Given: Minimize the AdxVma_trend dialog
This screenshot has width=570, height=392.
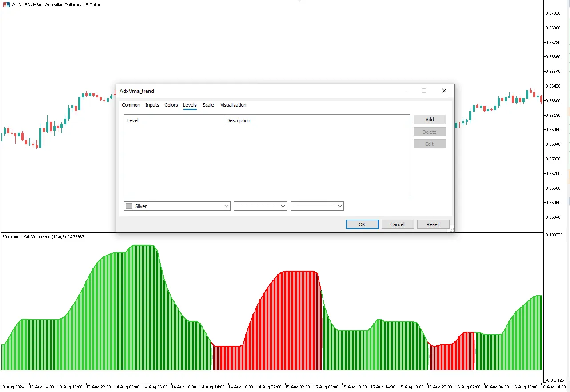Looking at the screenshot, I should coord(404,91).
